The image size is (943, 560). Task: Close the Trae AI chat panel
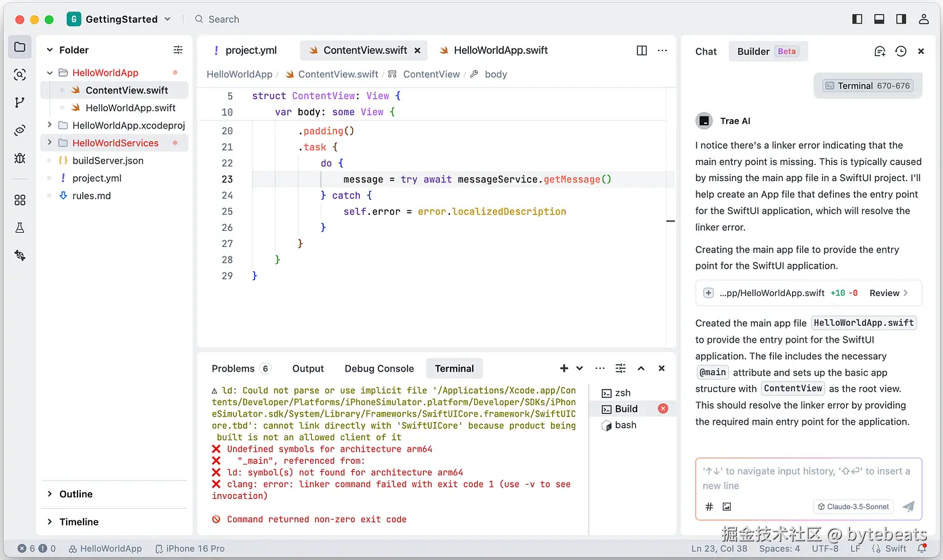[x=921, y=51]
